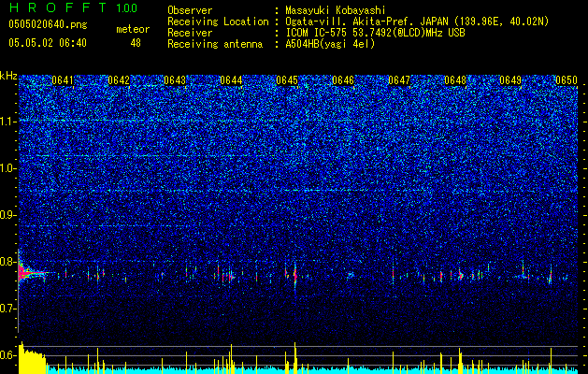This screenshot has height=374, width=588.
Task: Select the filename 0505020640.png
Action: 48,25
